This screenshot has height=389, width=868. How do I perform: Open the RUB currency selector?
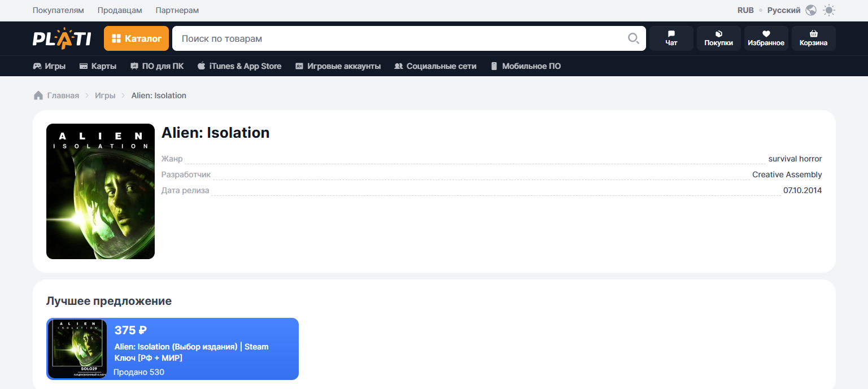[x=745, y=10]
